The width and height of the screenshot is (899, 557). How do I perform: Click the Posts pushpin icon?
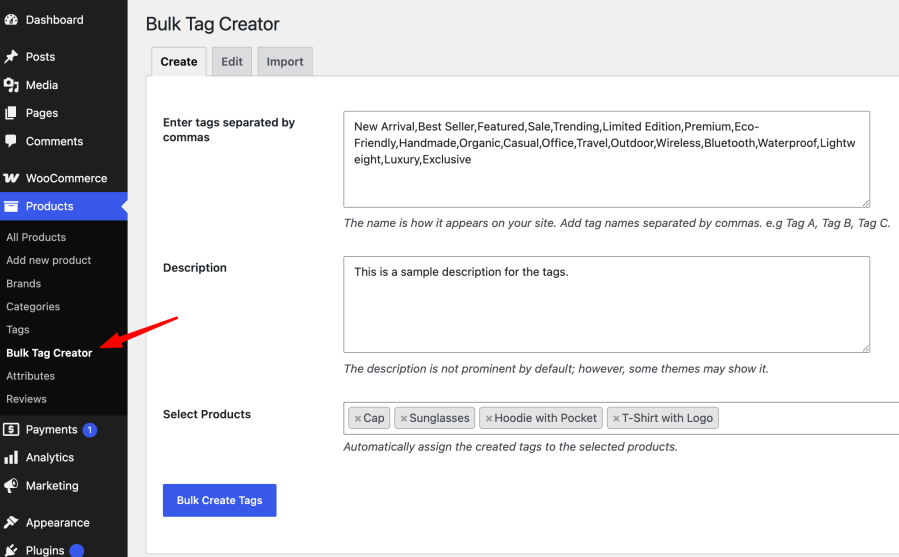(11, 57)
